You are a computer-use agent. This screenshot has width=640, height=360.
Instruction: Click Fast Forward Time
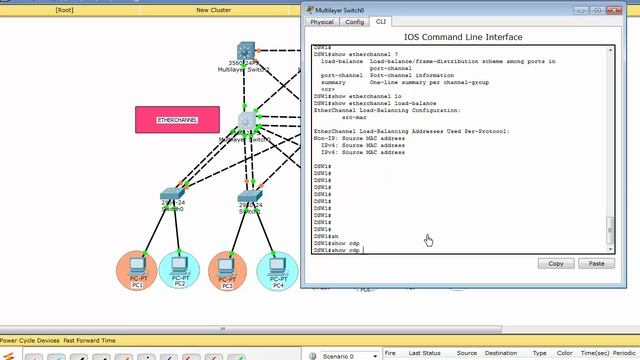(89, 340)
